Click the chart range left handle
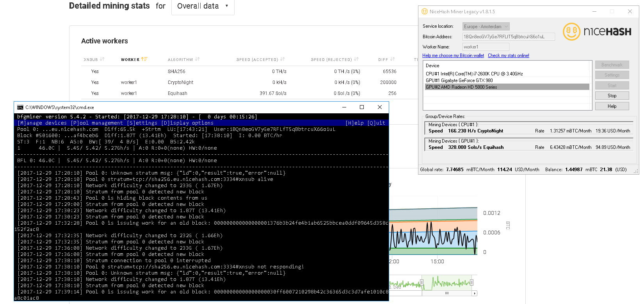The height and width of the screenshot is (304, 644). coord(422,283)
